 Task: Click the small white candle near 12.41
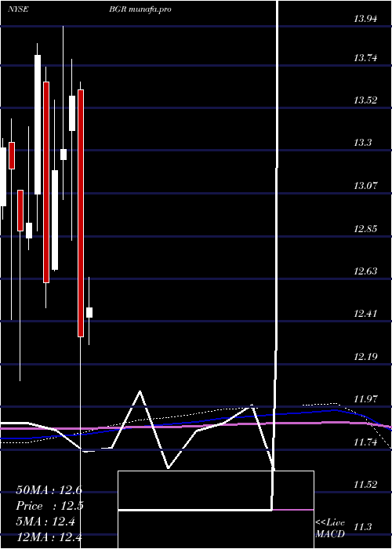click(x=89, y=312)
